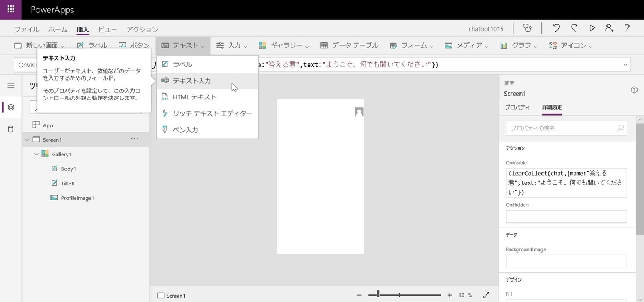Click the search icon in property search
This screenshot has height=302, width=644.
coord(620,128)
